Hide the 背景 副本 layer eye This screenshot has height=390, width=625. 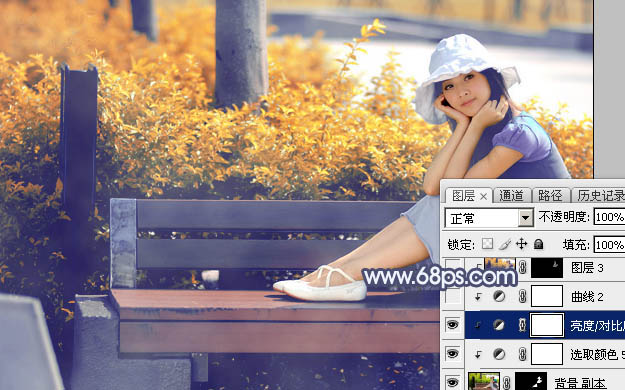coord(452,382)
